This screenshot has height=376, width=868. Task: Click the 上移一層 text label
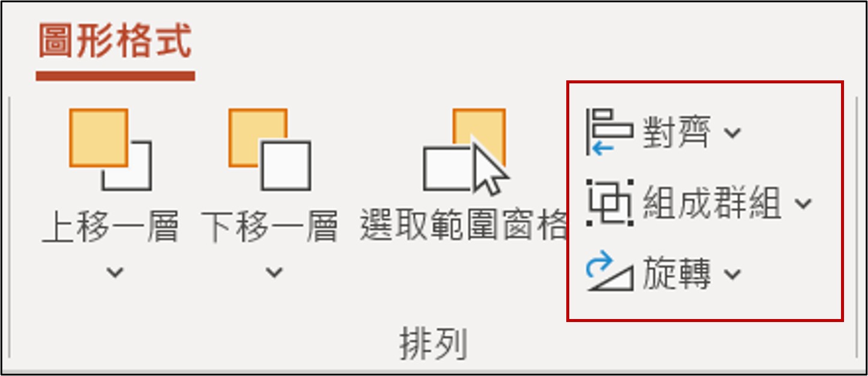[x=110, y=226]
